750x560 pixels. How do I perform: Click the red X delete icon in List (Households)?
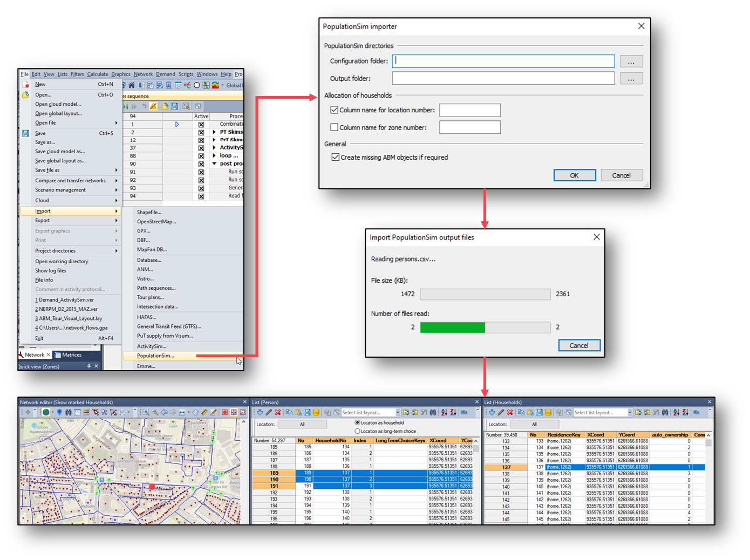[509, 412]
